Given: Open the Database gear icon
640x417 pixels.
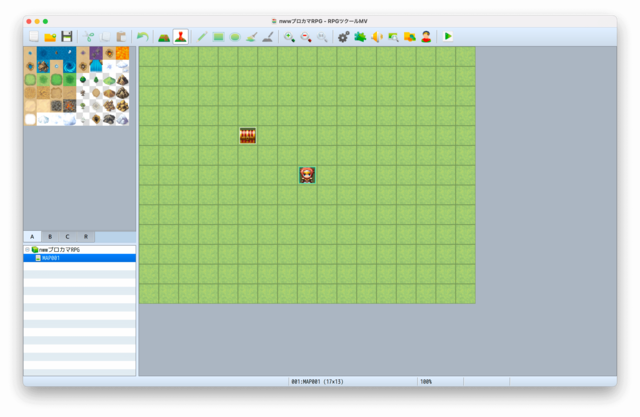Looking at the screenshot, I should (x=343, y=37).
